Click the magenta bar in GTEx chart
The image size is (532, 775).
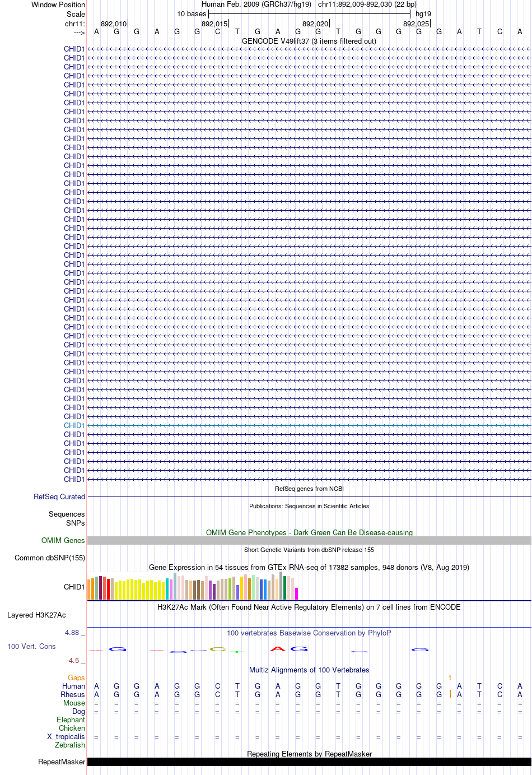tap(296, 593)
